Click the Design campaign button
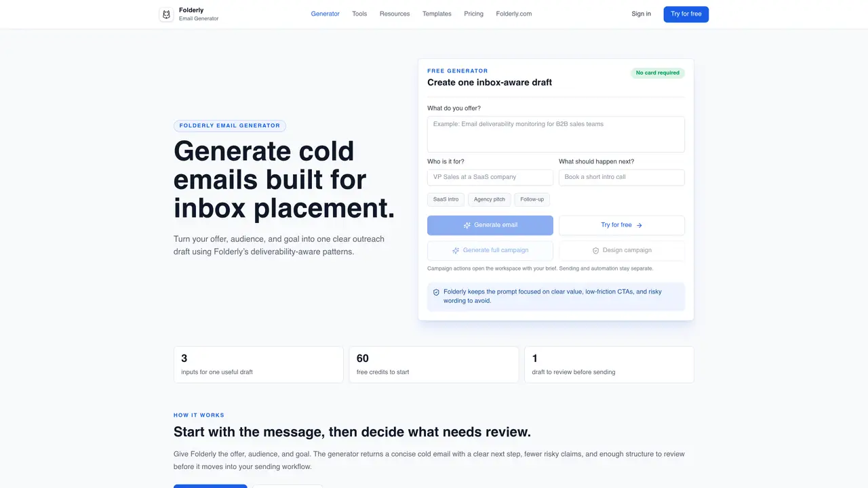Screen dimensions: 868x488 (x=622, y=251)
